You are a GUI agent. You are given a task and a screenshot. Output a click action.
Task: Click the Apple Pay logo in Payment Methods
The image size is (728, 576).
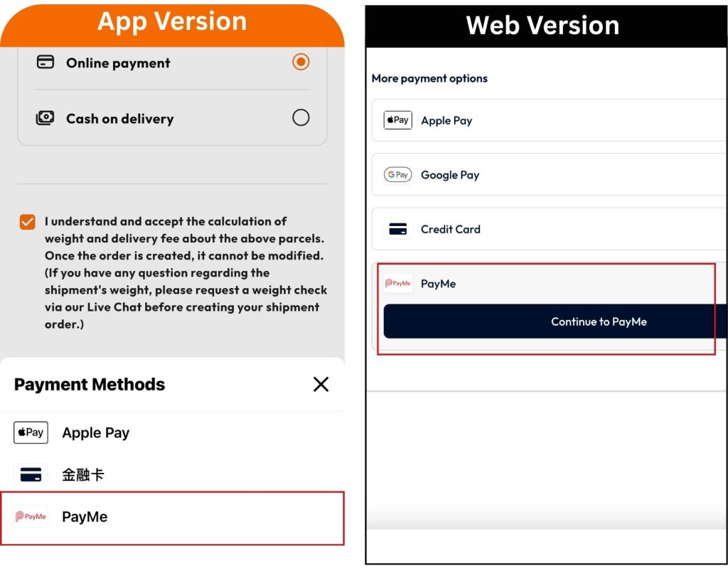[x=31, y=432]
